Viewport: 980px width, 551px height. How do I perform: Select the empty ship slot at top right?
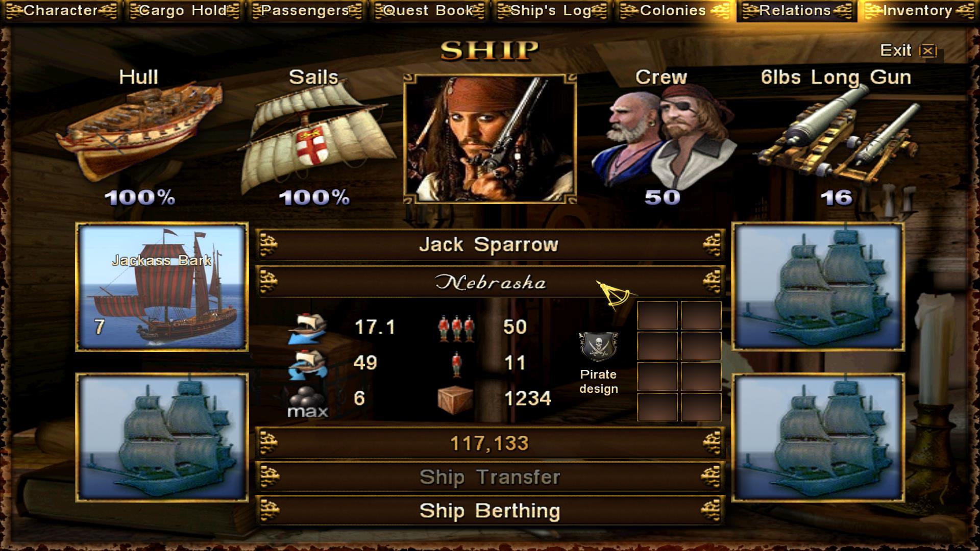click(x=818, y=287)
